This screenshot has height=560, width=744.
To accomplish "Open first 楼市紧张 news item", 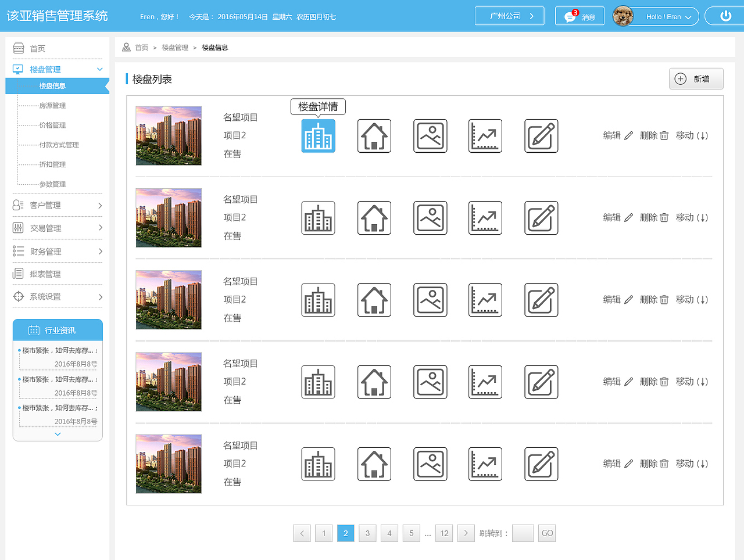I will (59, 350).
